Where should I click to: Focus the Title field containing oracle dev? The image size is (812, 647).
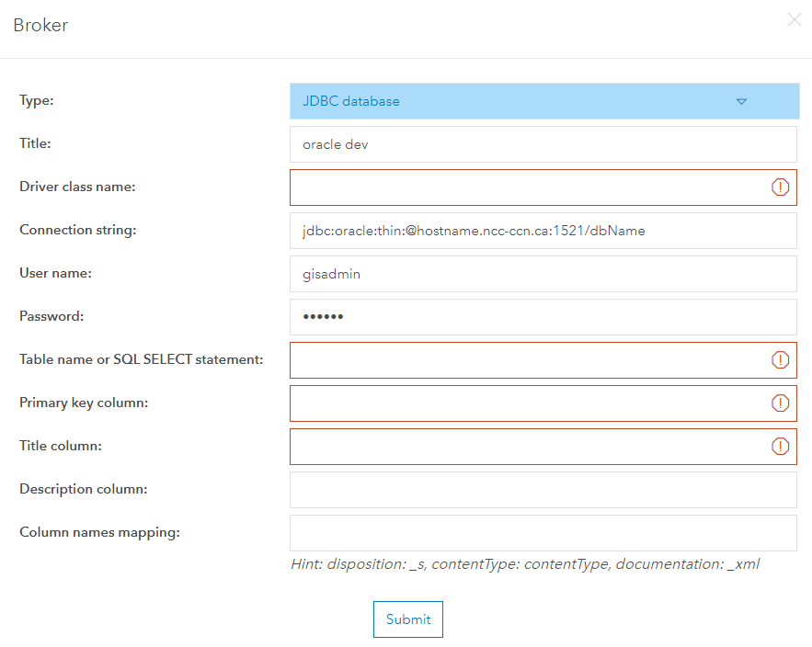[x=543, y=144]
